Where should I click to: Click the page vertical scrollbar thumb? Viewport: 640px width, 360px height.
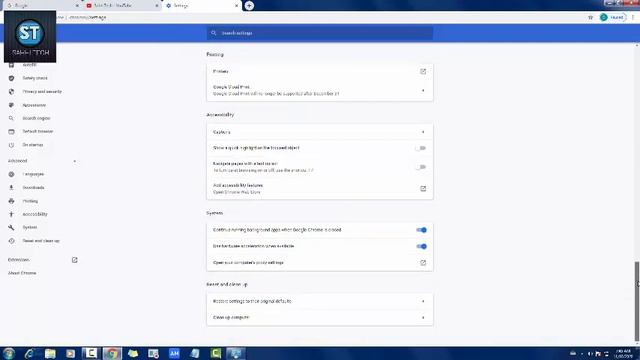636,302
